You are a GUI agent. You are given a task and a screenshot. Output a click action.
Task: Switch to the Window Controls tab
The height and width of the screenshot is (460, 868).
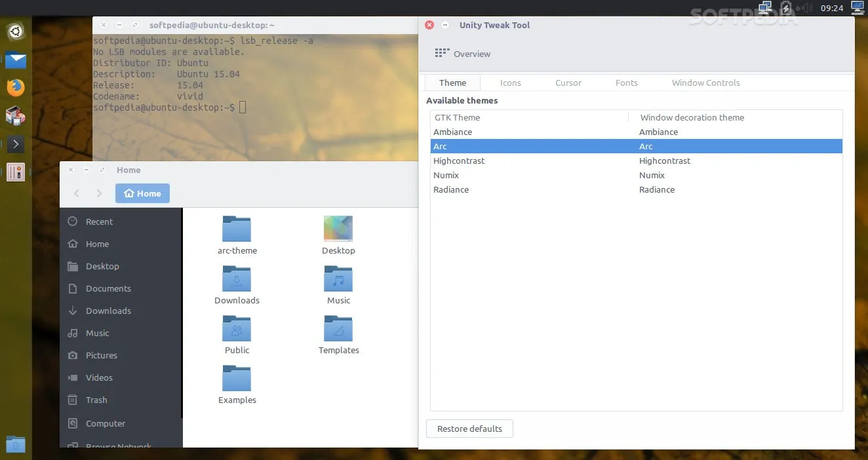click(x=705, y=83)
